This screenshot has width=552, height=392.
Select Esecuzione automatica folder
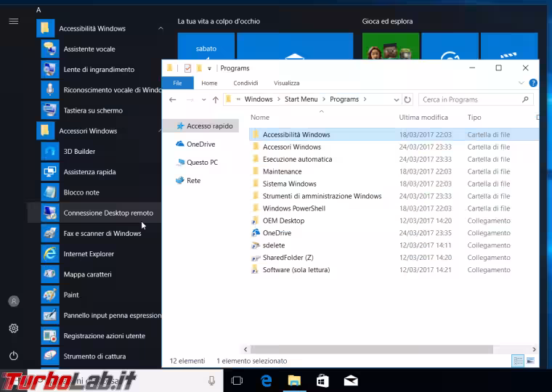pos(394,160)
